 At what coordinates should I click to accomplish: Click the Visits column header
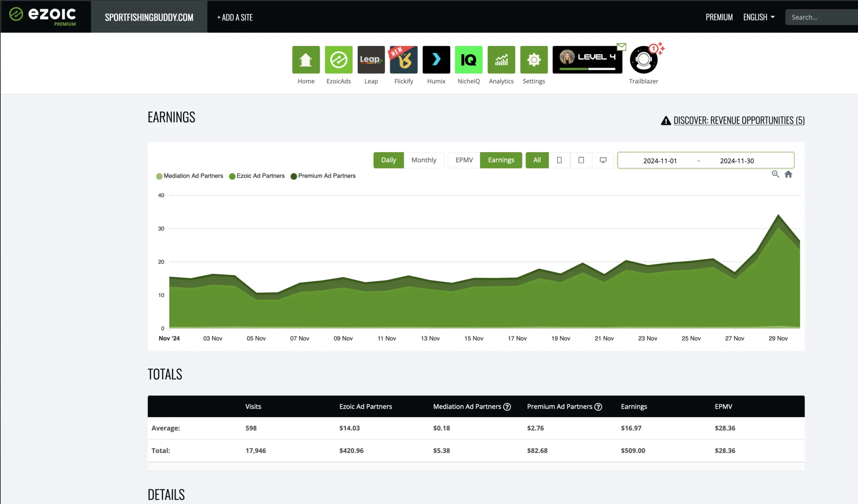click(x=253, y=406)
